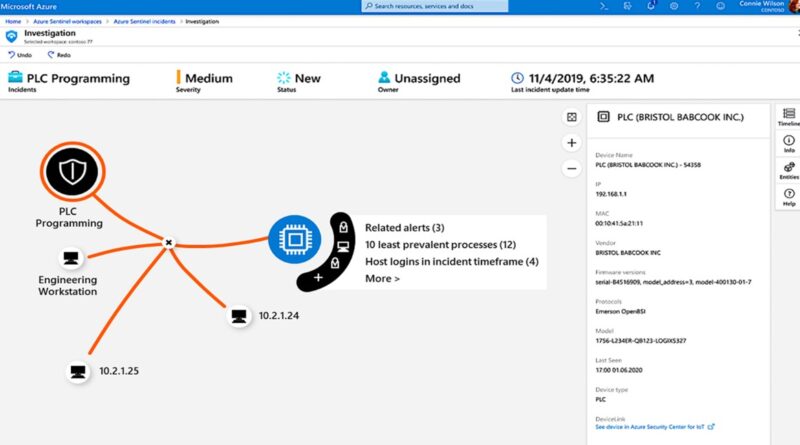Expand More exploration queries
This screenshot has height=445, width=800.
(382, 278)
